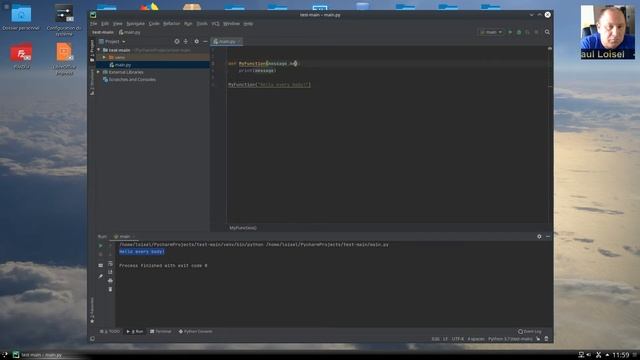Open the Refactor menu
The width and height of the screenshot is (640, 360).
pos(171,24)
